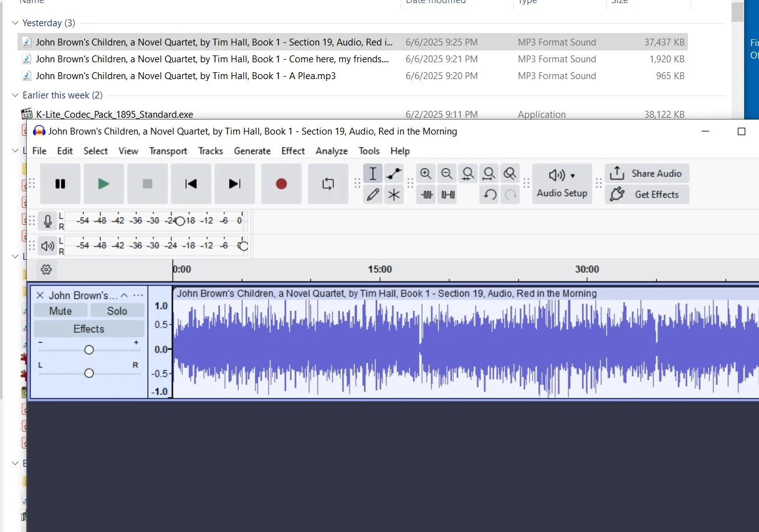Image resolution: width=759 pixels, height=532 pixels.
Task: Open the Audio Setup dropdown
Action: pos(562,183)
